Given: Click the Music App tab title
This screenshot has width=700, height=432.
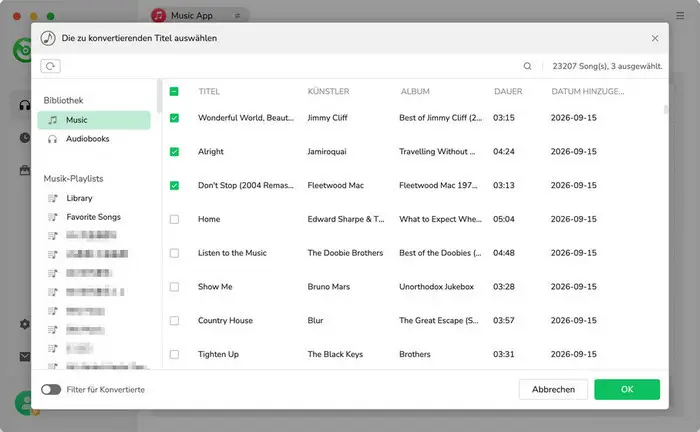Looking at the screenshot, I should coord(192,16).
